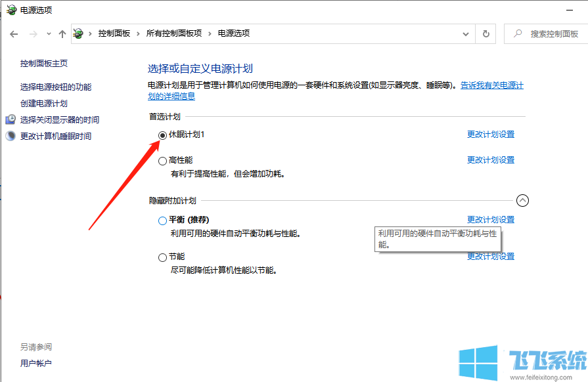Select the 平衡 (推荐) power plan

162,220
